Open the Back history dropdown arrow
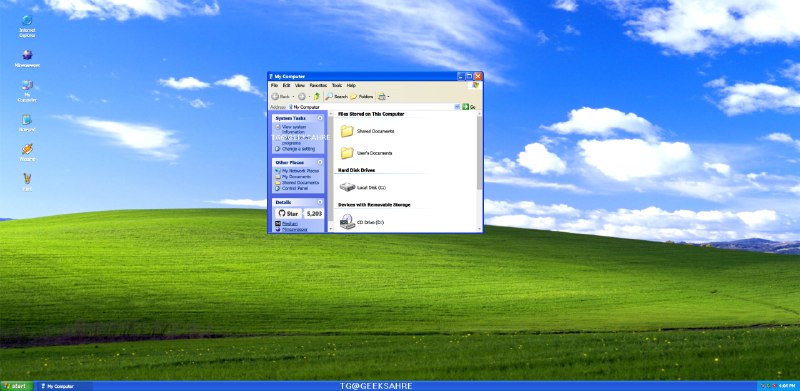This screenshot has width=800, height=391. click(293, 96)
